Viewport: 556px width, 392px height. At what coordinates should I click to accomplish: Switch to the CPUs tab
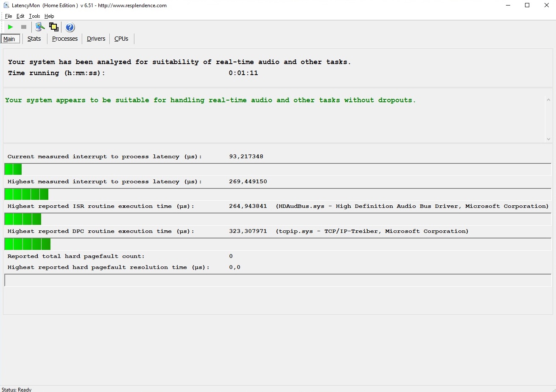121,39
